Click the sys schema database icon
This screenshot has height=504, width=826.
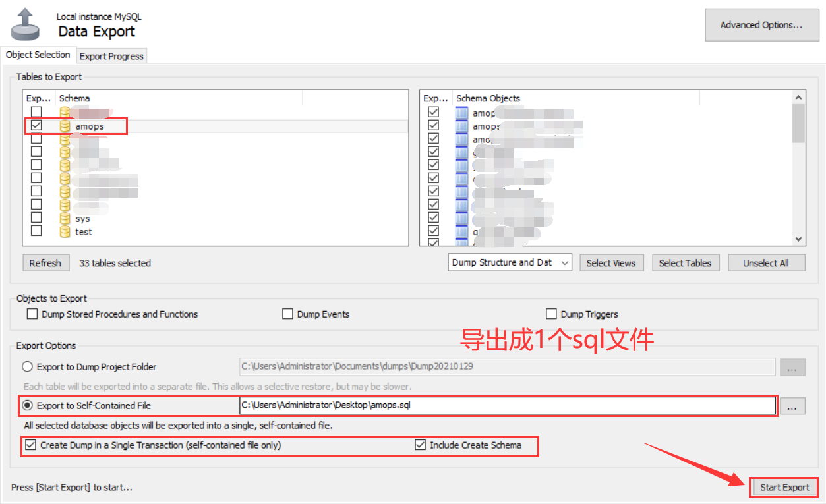coord(64,217)
